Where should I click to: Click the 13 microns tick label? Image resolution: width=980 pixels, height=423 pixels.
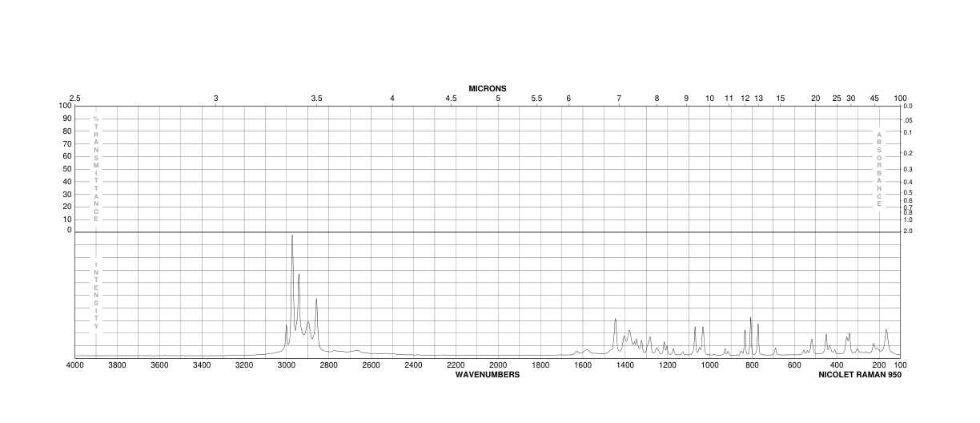(758, 98)
